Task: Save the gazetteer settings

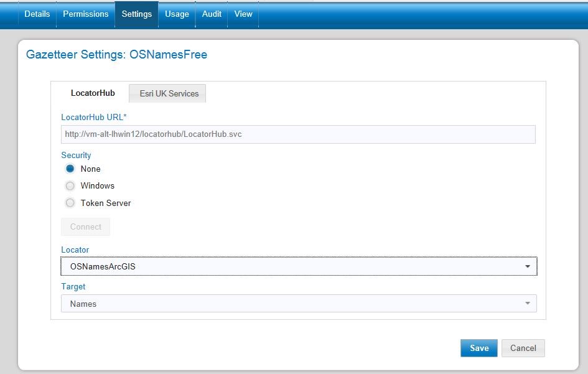Action: click(x=479, y=348)
